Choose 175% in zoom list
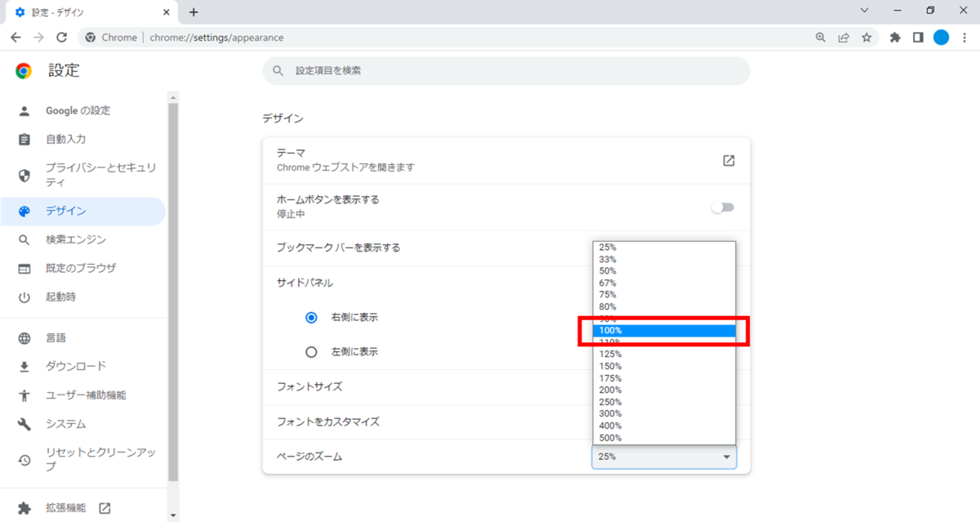The width and height of the screenshot is (980, 522). click(x=664, y=378)
